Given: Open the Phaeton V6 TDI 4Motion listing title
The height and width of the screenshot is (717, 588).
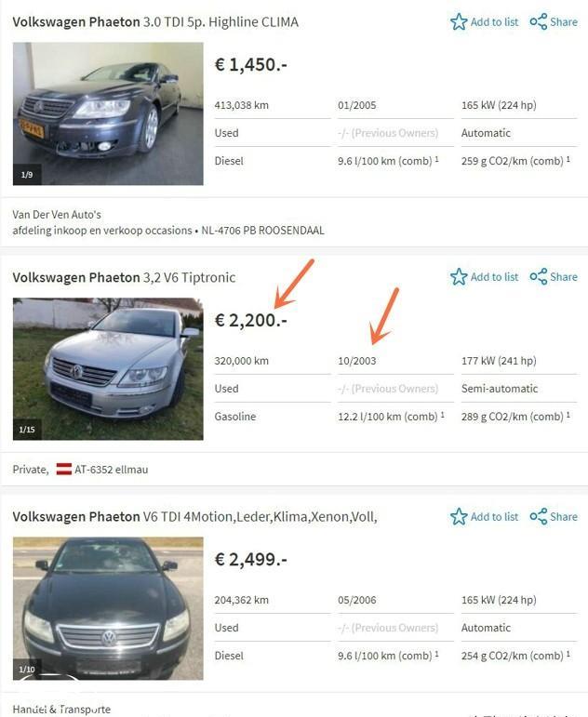Looking at the screenshot, I should tap(194, 517).
